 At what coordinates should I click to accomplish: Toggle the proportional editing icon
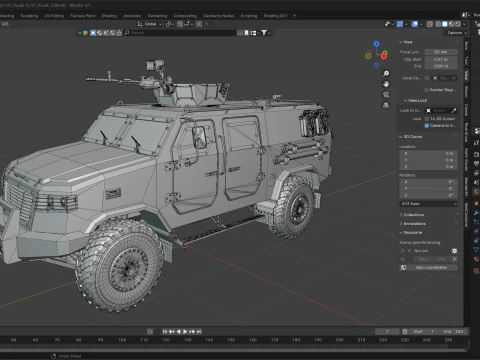pos(199,24)
